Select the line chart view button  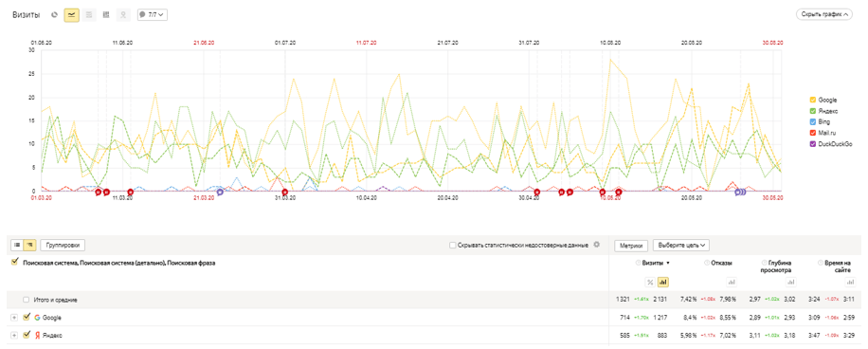71,15
